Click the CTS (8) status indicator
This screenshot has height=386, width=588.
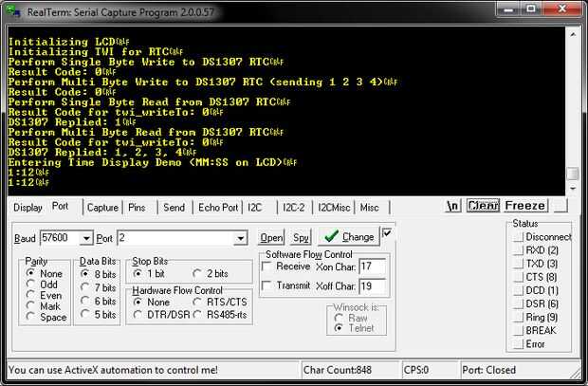click(519, 277)
